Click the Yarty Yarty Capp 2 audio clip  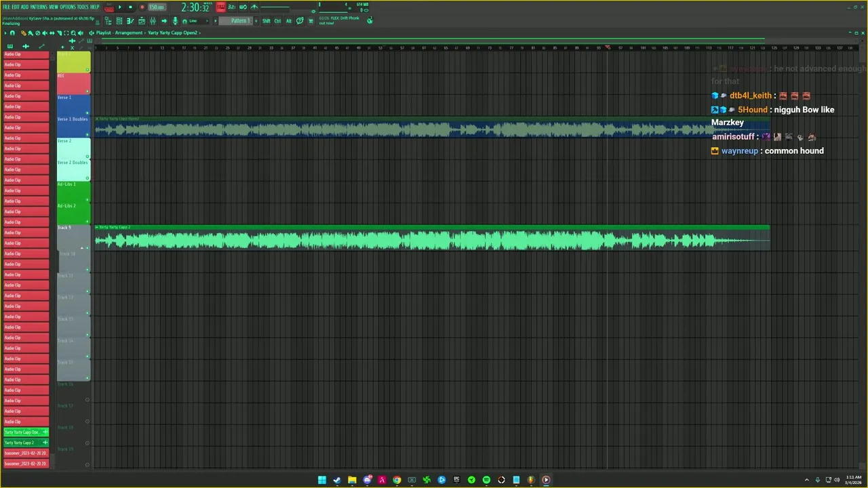[432, 238]
